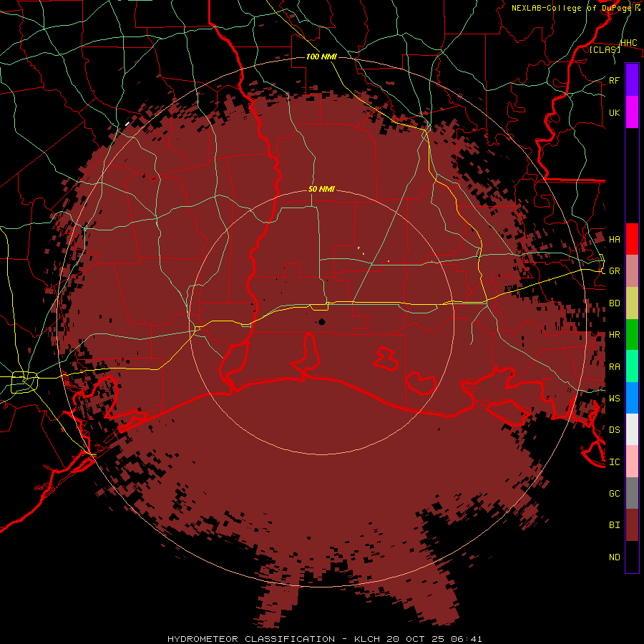The image size is (644, 644).
Task: Click the GC legend label
Action: click(x=614, y=494)
